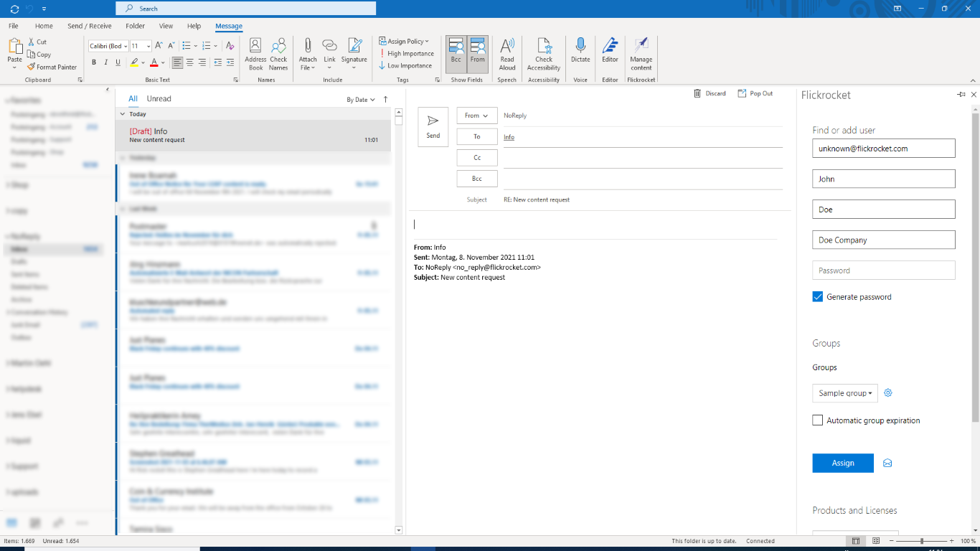The image size is (980, 551).
Task: Open the By Date sort dropdown
Action: [x=361, y=100]
